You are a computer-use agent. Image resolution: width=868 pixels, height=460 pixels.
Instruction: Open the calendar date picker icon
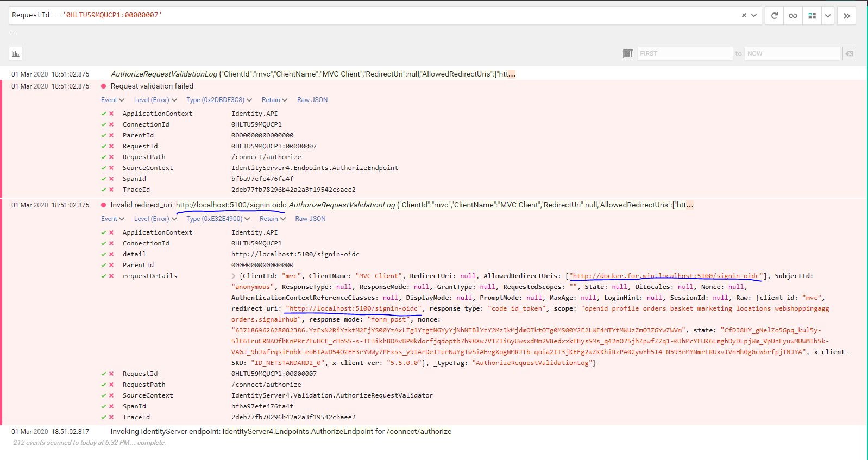click(x=628, y=53)
